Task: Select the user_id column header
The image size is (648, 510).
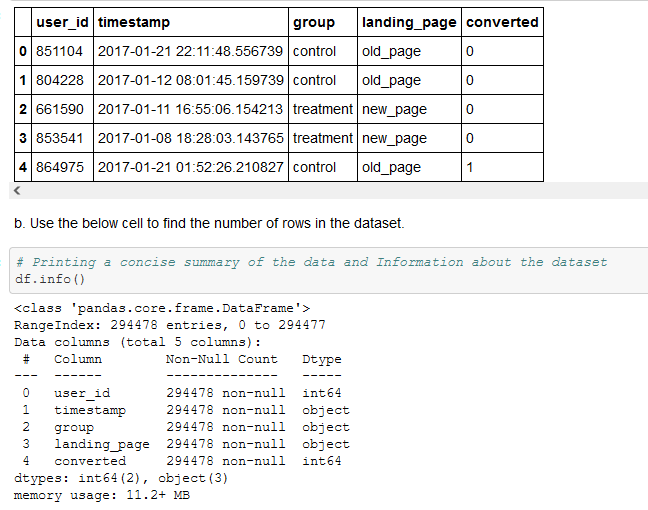Action: point(62,22)
